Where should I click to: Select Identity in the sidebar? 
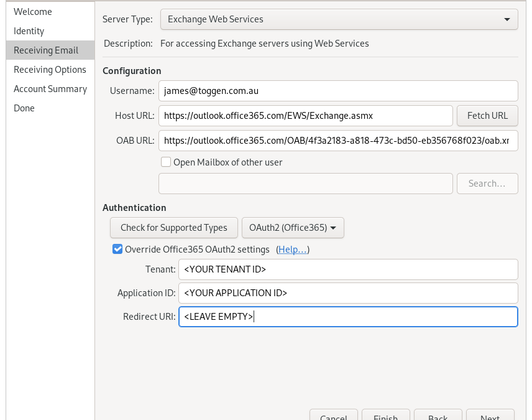tap(29, 31)
